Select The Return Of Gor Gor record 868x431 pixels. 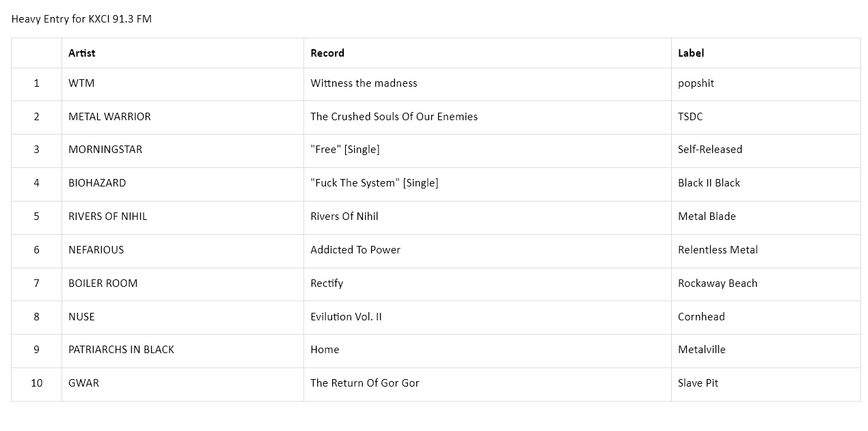pyautogui.click(x=364, y=383)
